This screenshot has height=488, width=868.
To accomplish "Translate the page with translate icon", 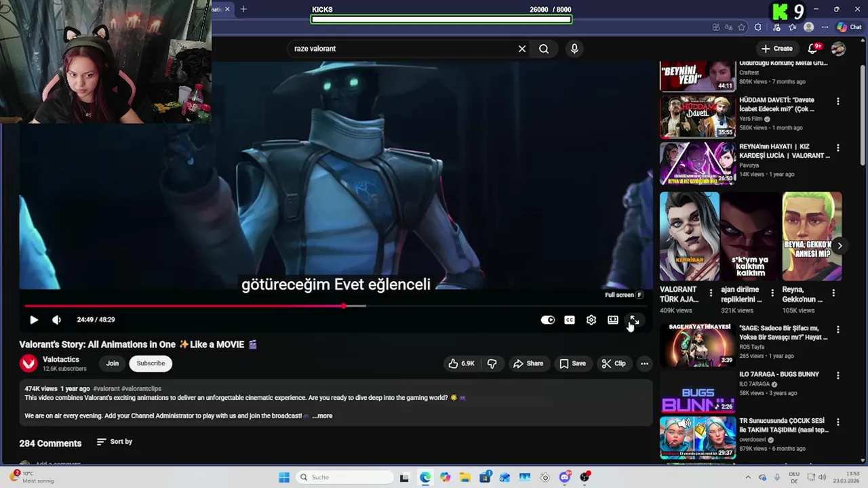I will click(x=728, y=27).
